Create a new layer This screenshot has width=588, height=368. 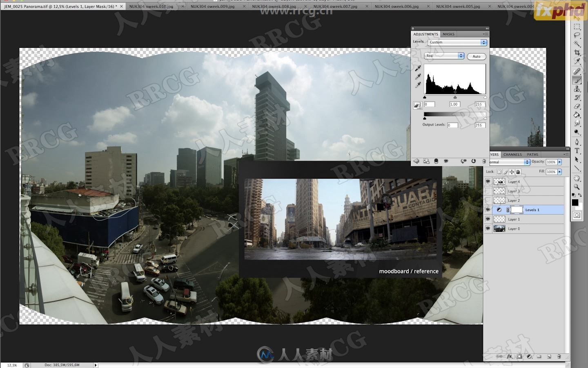pyautogui.click(x=549, y=357)
